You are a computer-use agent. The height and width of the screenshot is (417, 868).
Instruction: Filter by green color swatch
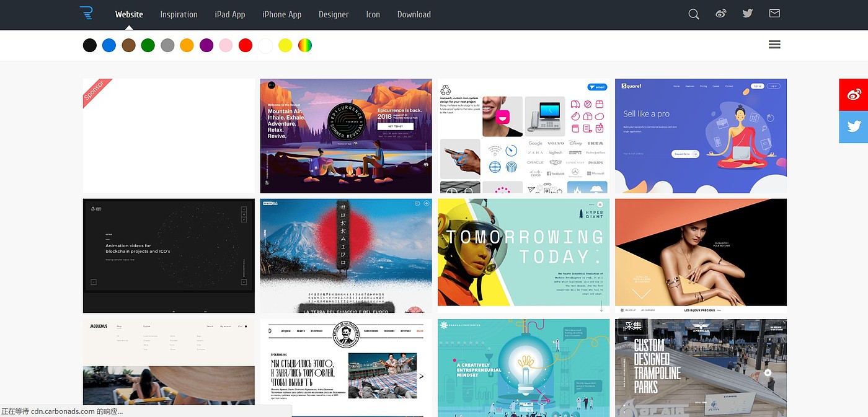[x=148, y=45]
